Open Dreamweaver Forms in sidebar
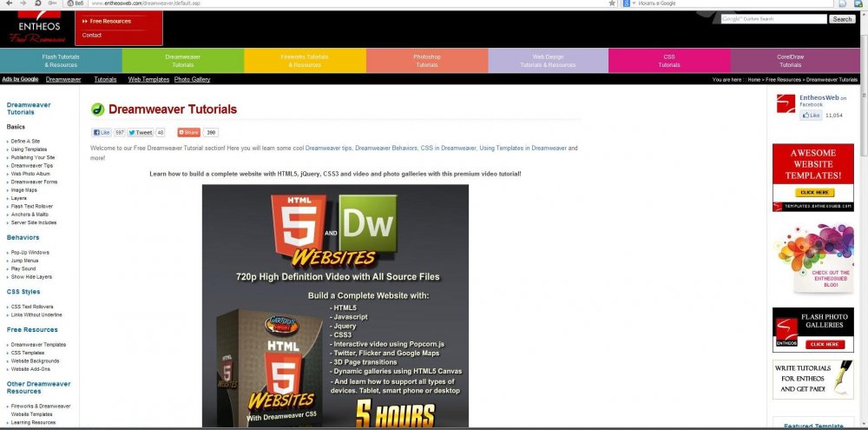Viewport: 868px width, 430px height. click(x=35, y=182)
